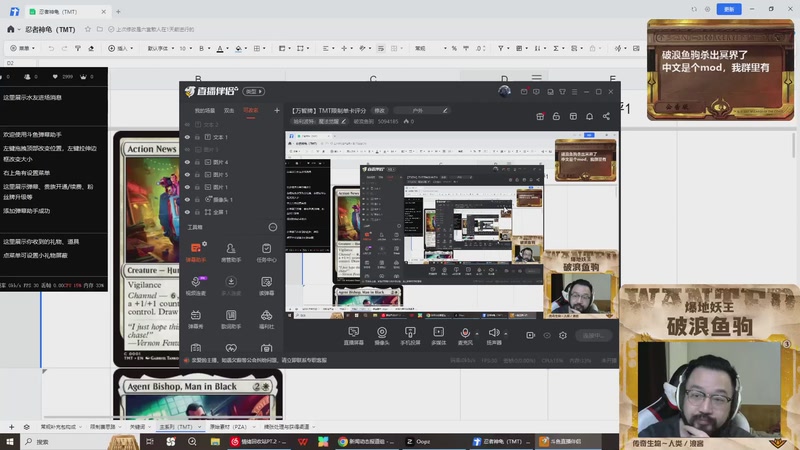
Task: Open streamer avatar profile in title bar
Action: pos(504,91)
